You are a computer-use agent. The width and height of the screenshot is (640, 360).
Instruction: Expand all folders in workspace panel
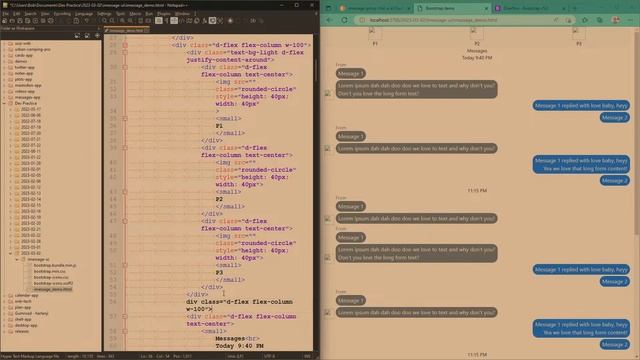click(x=77, y=36)
